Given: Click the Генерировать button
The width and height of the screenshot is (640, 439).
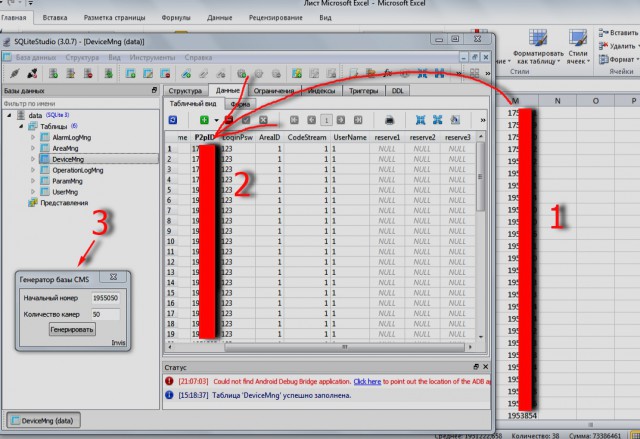Looking at the screenshot, I should click(x=72, y=329).
